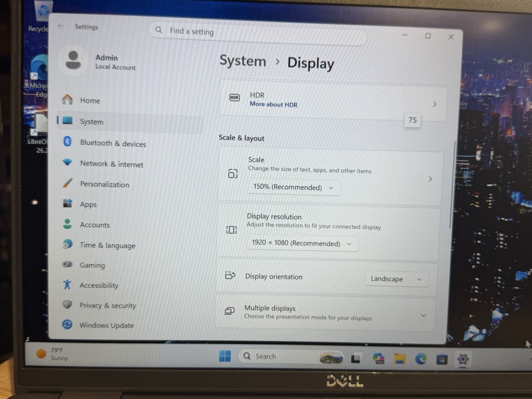Open Microsoft Store from the taskbar

442,359
